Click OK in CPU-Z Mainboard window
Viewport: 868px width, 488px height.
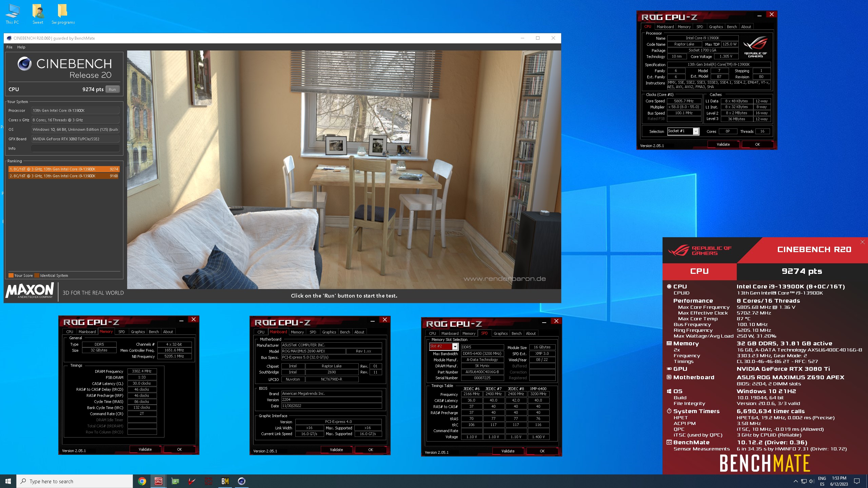pyautogui.click(x=371, y=450)
